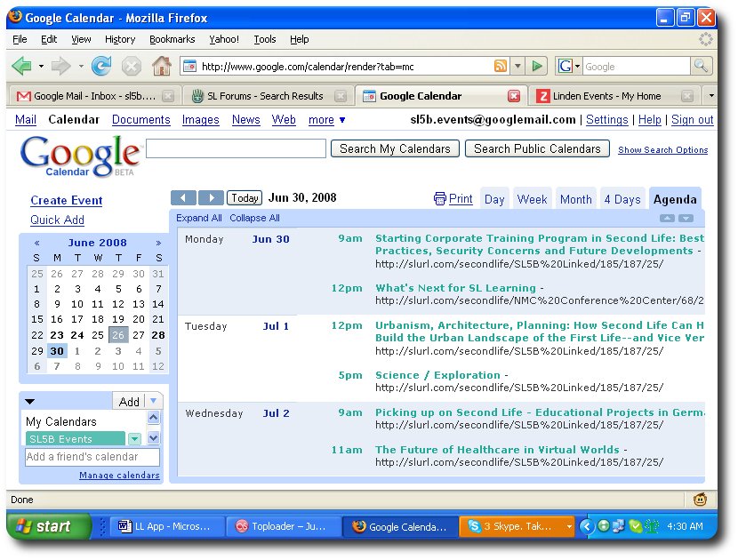The width and height of the screenshot is (738, 560).
Task: Go to next date range arrow button
Action: tap(211, 198)
